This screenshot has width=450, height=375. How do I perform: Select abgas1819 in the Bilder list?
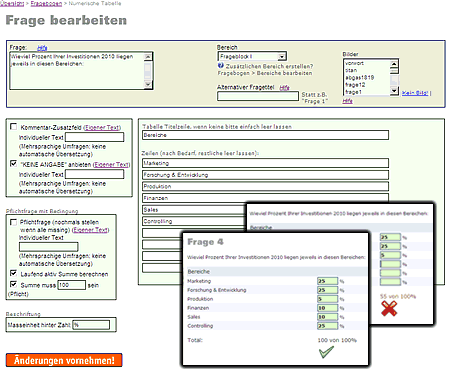[x=360, y=77]
